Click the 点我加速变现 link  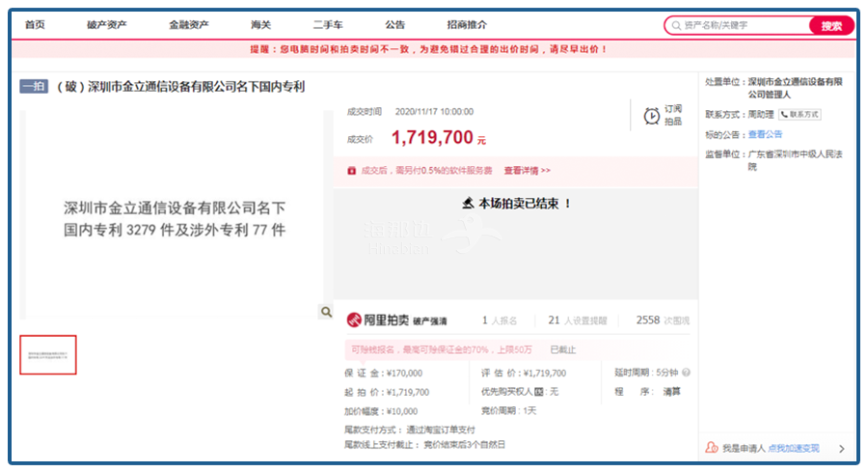tap(793, 448)
